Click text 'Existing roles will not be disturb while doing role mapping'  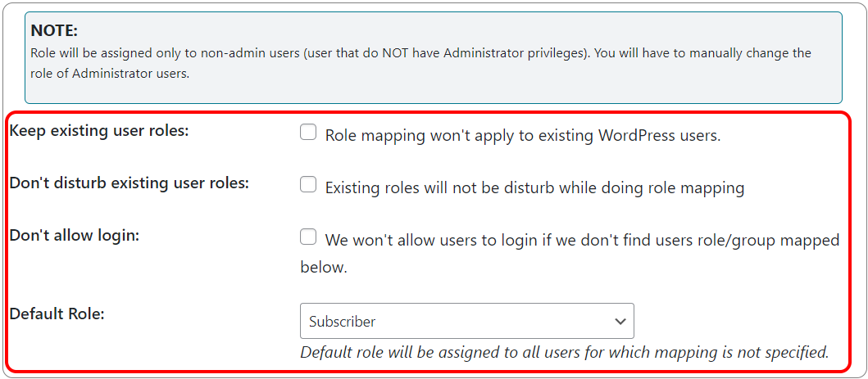click(534, 187)
